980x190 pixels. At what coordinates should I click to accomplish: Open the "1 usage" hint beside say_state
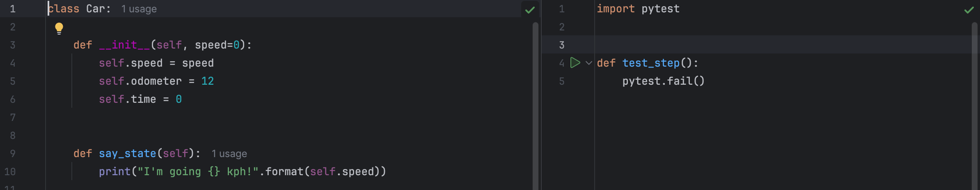click(x=229, y=154)
